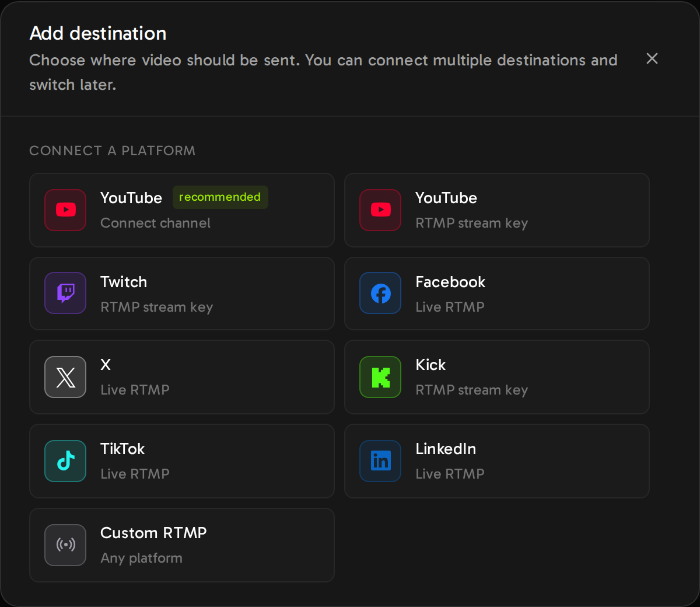Close the Add destination dialog
This screenshot has width=700, height=607.
pyautogui.click(x=652, y=58)
